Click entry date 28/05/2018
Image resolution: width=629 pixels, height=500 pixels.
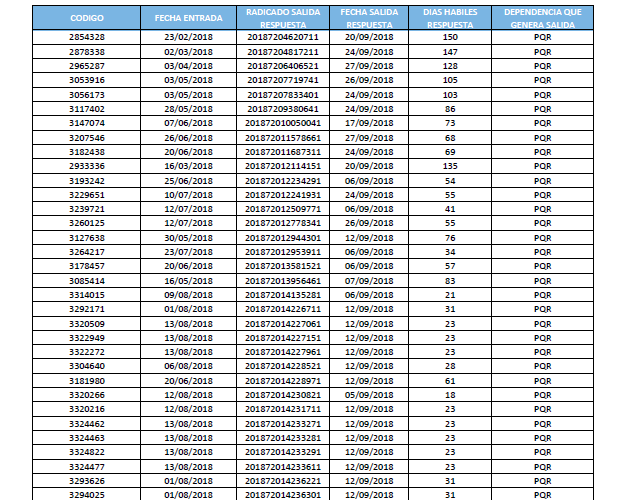pos(189,109)
